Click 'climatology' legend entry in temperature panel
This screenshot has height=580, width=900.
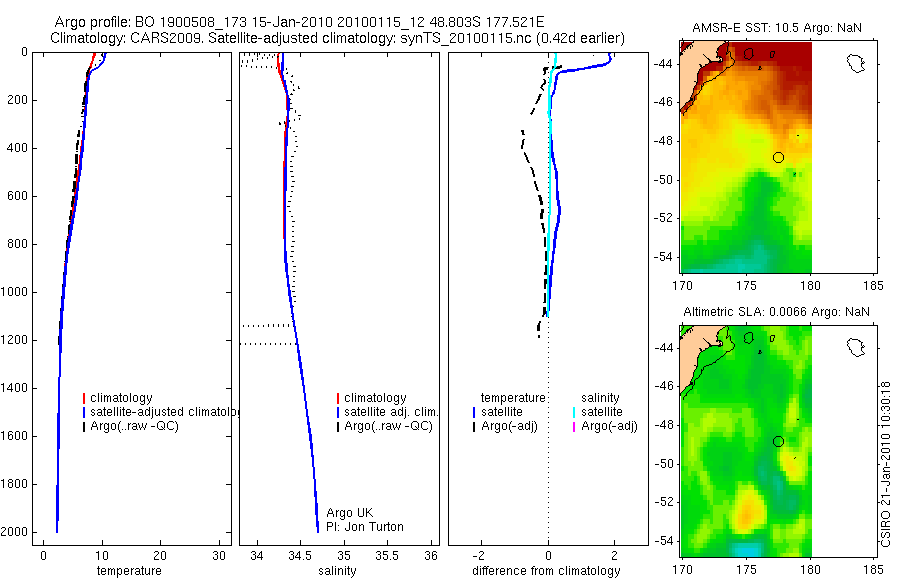pos(121,398)
